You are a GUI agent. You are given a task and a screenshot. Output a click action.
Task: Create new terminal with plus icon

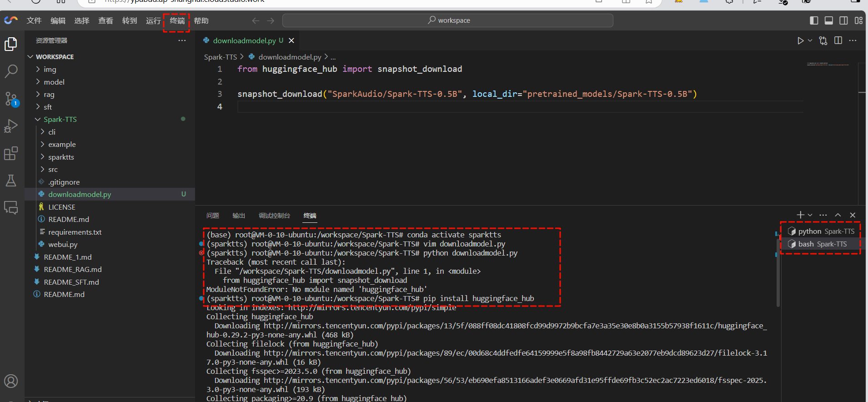(800, 215)
